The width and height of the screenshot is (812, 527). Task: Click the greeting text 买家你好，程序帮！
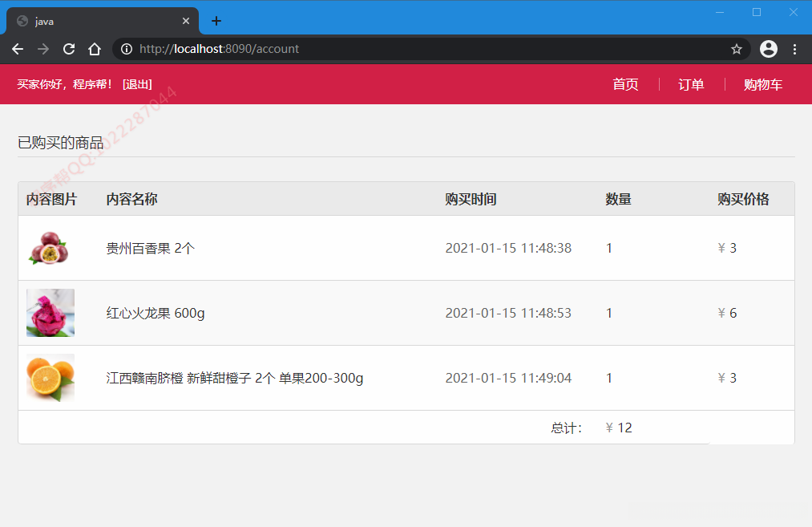point(65,84)
